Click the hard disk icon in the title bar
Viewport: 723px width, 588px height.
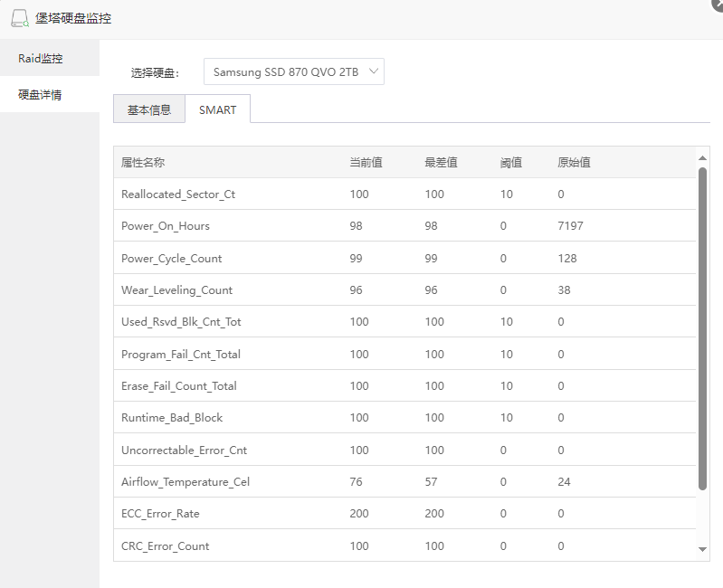click(x=19, y=18)
